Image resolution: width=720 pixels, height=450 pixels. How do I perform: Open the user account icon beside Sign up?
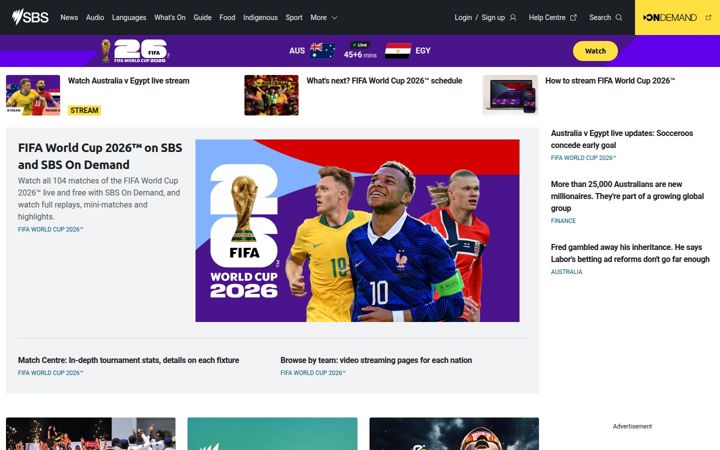[x=513, y=17]
